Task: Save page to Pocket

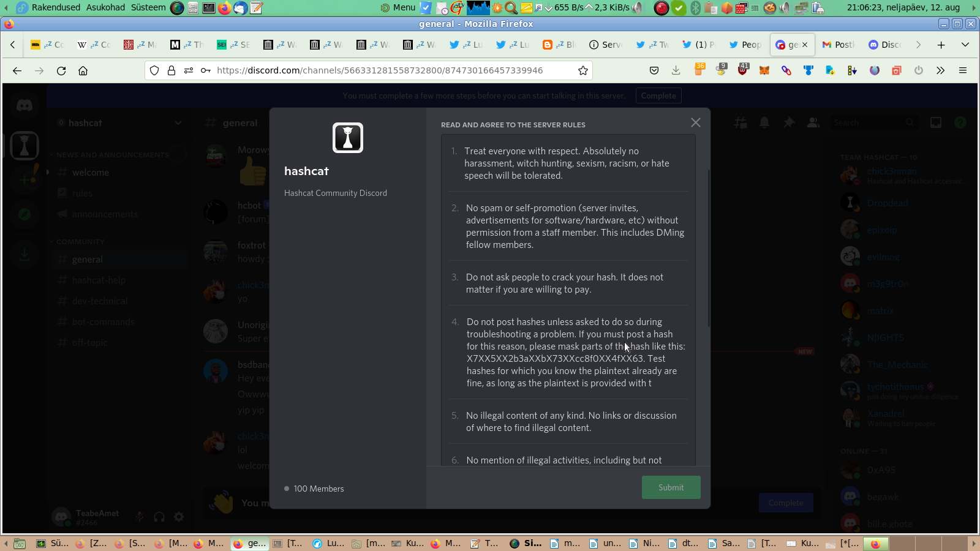Action: coord(654,70)
